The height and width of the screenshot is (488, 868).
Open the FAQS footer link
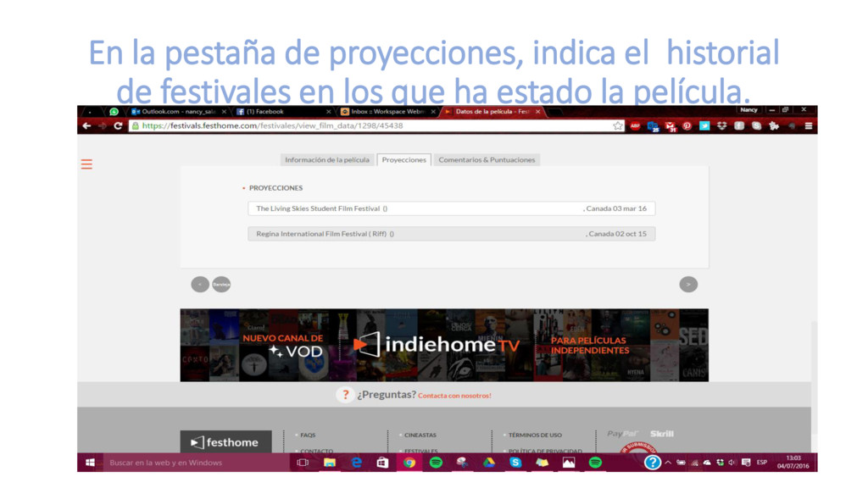point(308,435)
